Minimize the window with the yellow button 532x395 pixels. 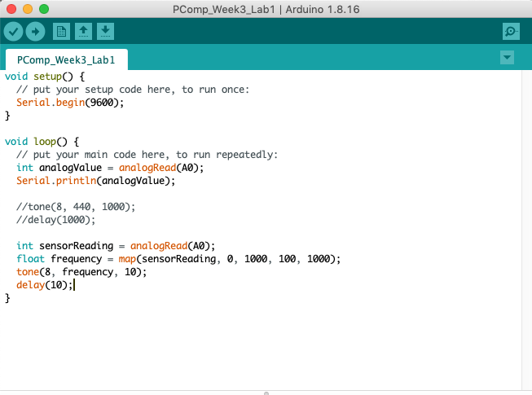click(x=28, y=9)
